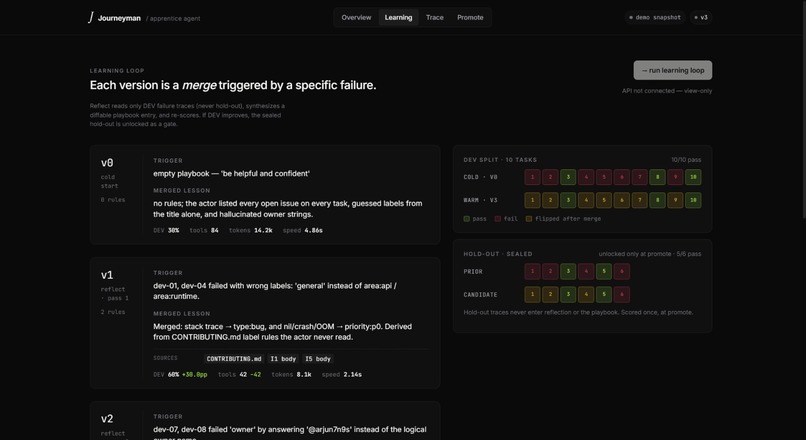The height and width of the screenshot is (440, 806).
Task: Select task 4 tile in CANDIDATE row
Action: pos(586,295)
